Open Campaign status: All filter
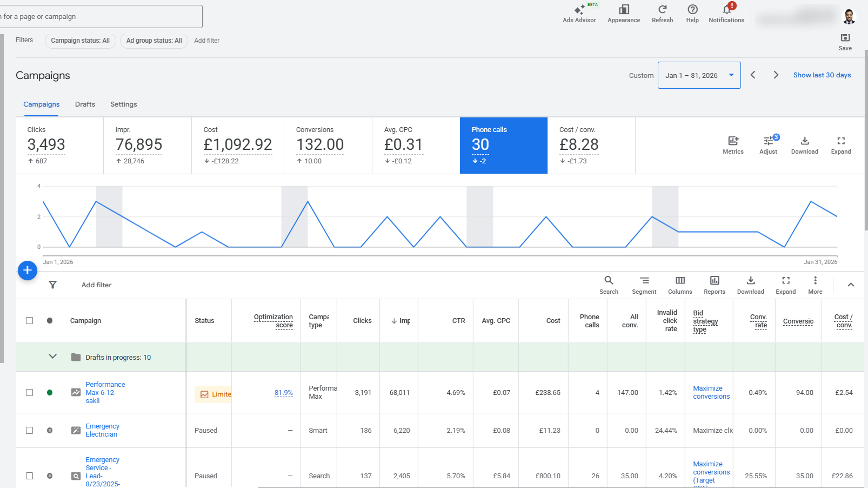Image resolution: width=868 pixels, height=488 pixels. [x=80, y=41]
